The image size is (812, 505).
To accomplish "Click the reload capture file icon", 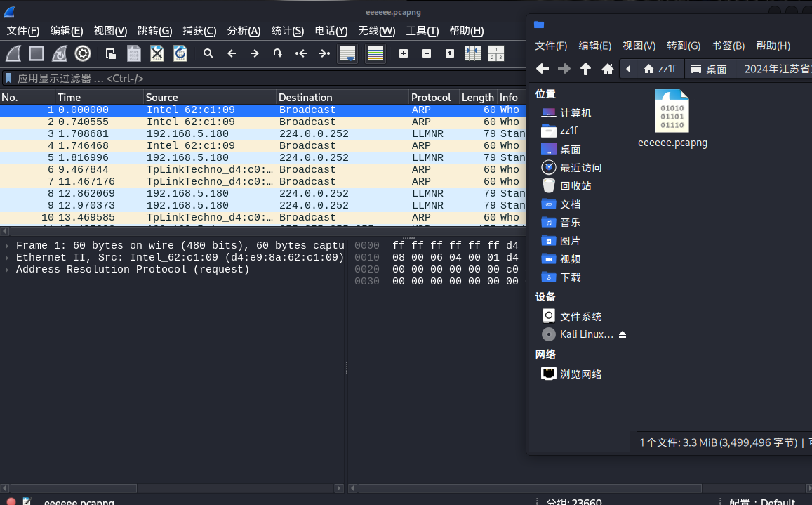I will tap(180, 53).
